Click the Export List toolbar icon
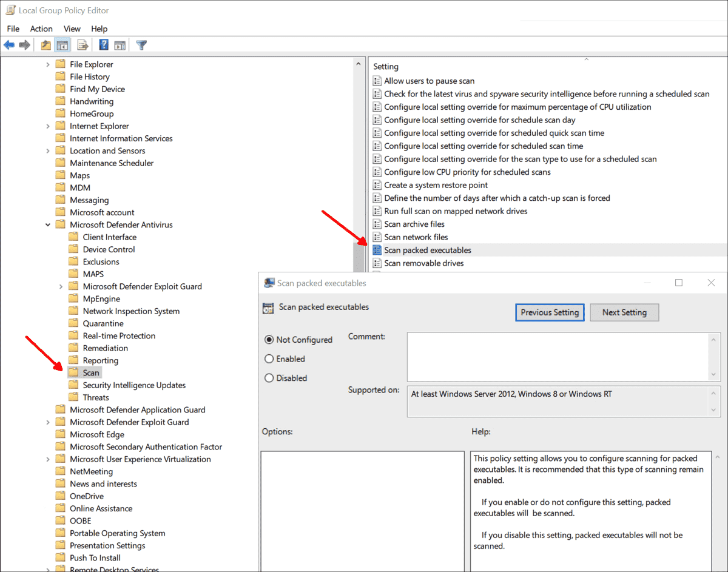The image size is (728, 572). click(82, 44)
